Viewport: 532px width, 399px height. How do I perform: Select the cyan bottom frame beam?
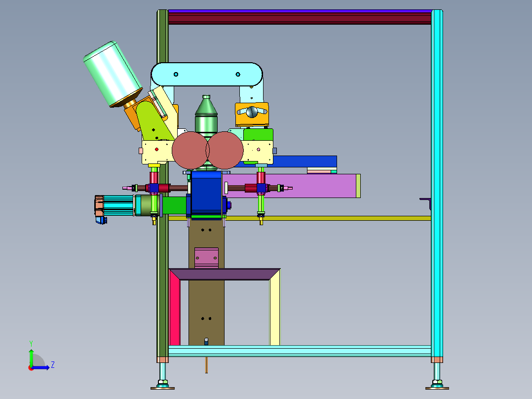point(300,351)
